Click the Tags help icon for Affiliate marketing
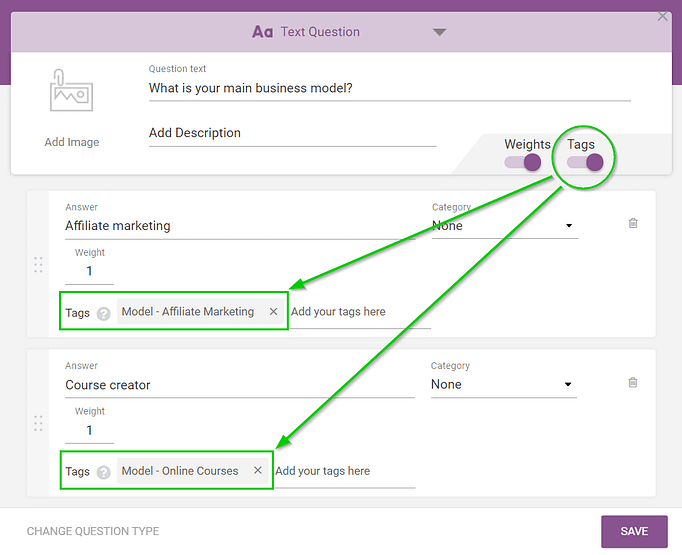682x555 pixels. [x=103, y=313]
